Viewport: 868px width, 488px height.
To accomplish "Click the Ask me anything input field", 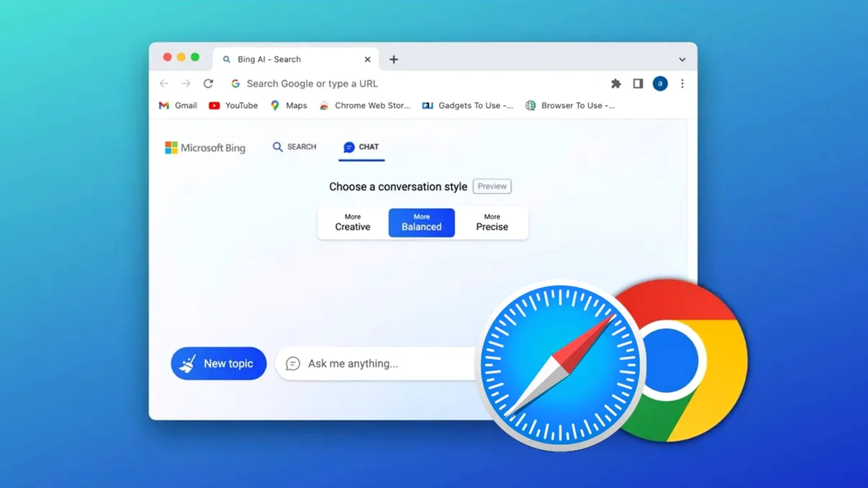I will click(376, 363).
